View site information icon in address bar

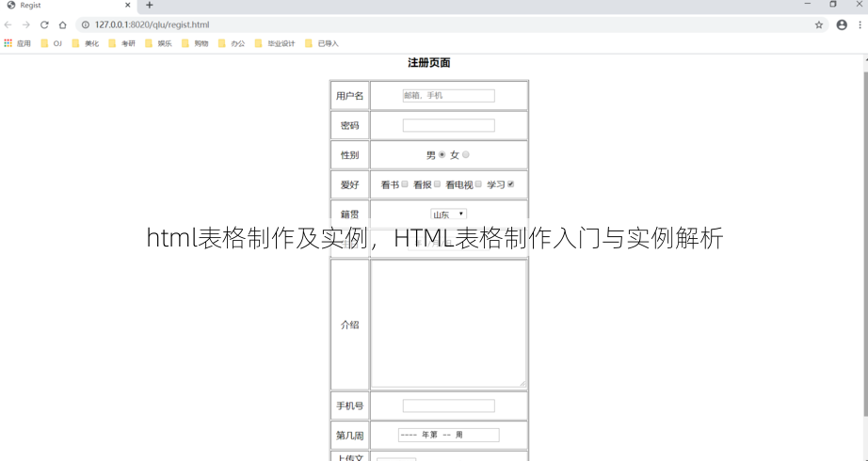(86, 24)
